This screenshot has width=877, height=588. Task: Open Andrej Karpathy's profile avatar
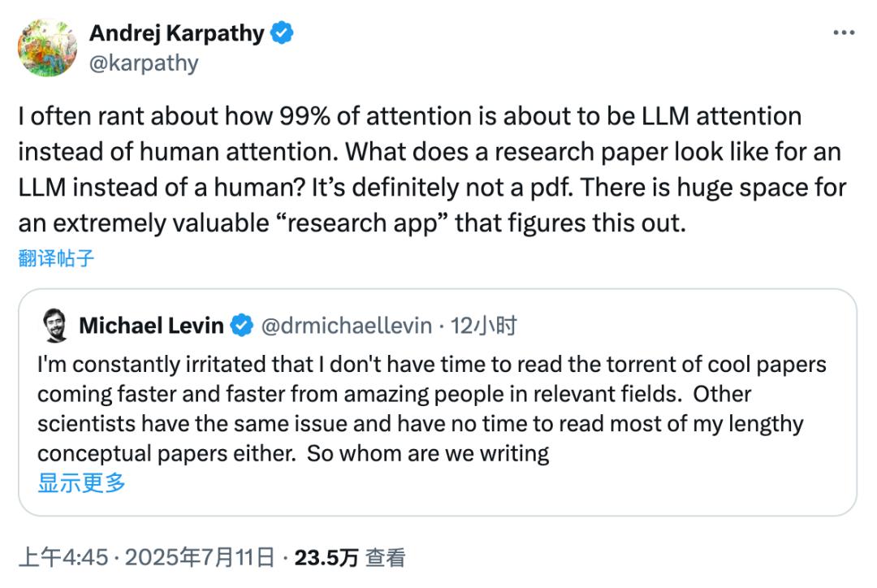pos(48,48)
